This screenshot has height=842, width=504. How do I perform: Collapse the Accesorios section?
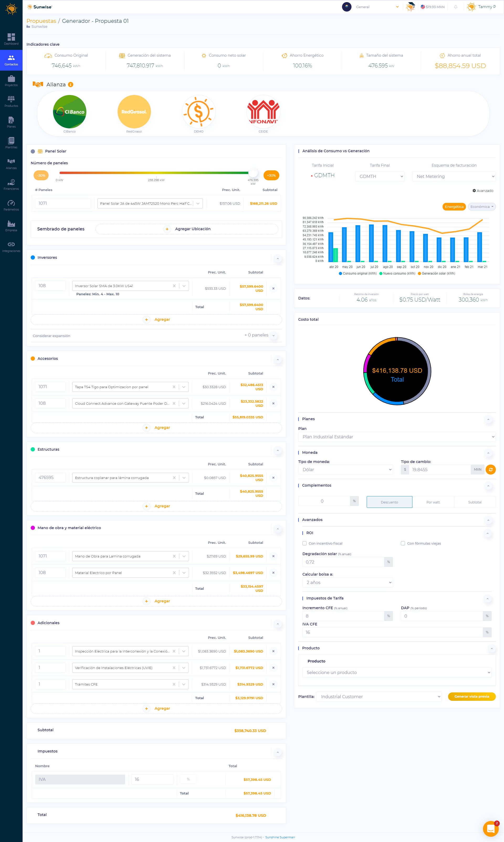[278, 360]
